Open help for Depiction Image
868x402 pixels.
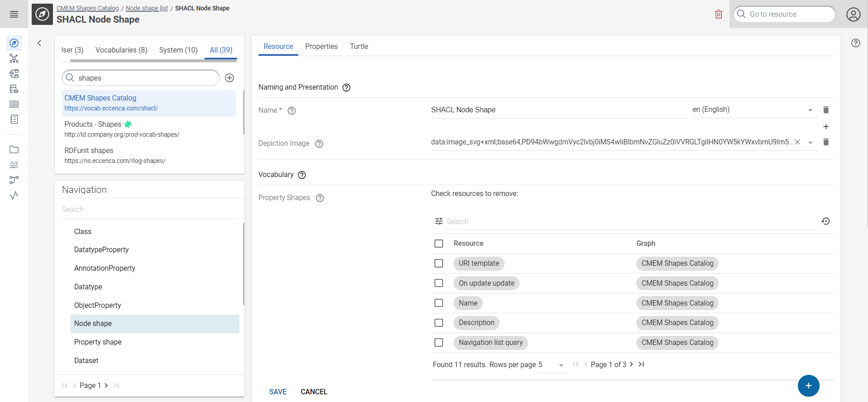pyautogui.click(x=319, y=144)
